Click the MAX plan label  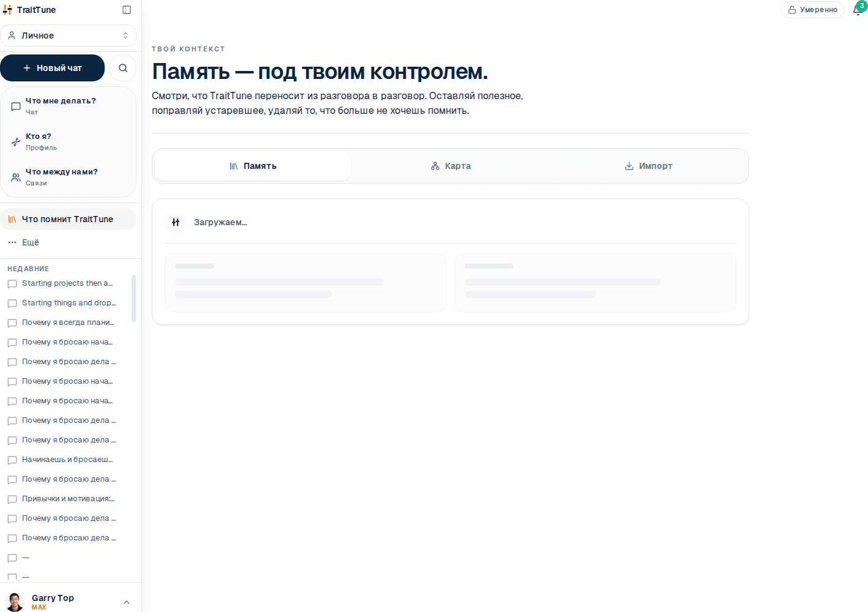click(x=39, y=607)
